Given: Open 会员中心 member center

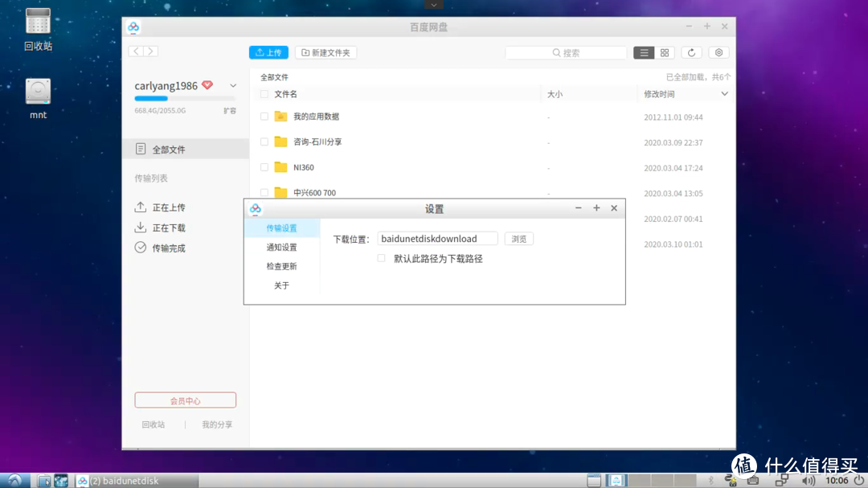Looking at the screenshot, I should click(x=186, y=400).
